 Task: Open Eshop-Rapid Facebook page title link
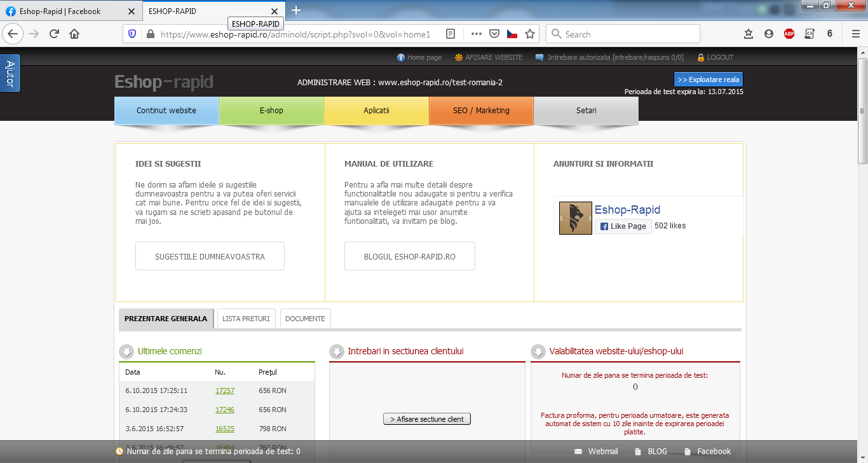(627, 210)
